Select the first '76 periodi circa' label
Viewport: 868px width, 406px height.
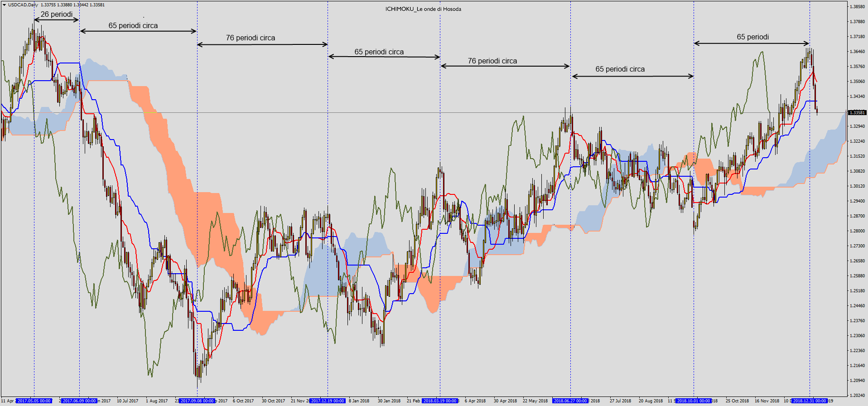pyautogui.click(x=251, y=38)
